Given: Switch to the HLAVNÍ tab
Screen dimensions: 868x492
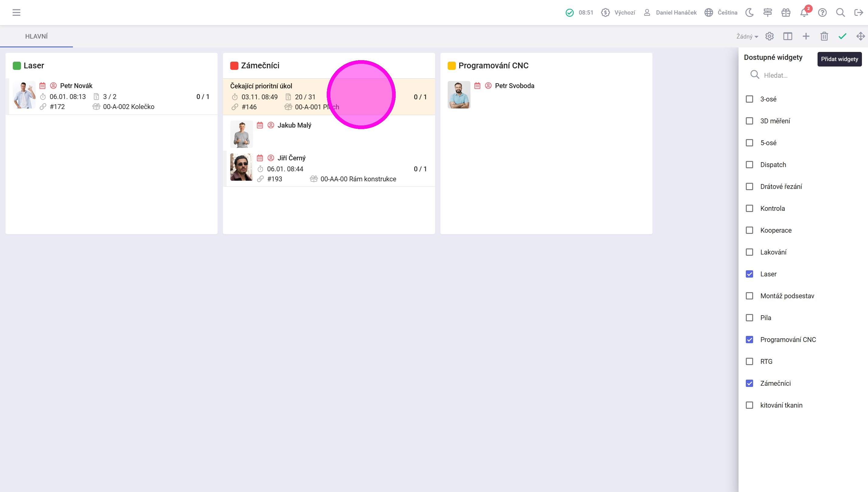Looking at the screenshot, I should (x=36, y=36).
